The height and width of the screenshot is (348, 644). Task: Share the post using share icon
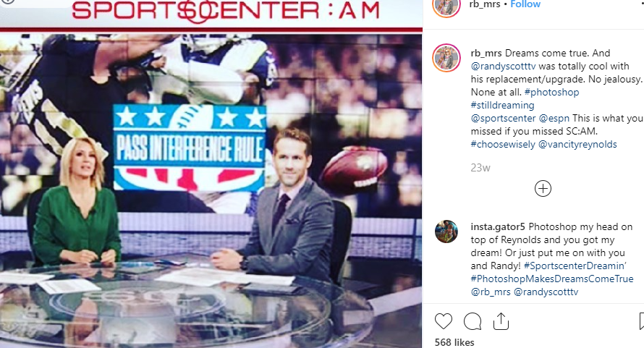coord(501,321)
